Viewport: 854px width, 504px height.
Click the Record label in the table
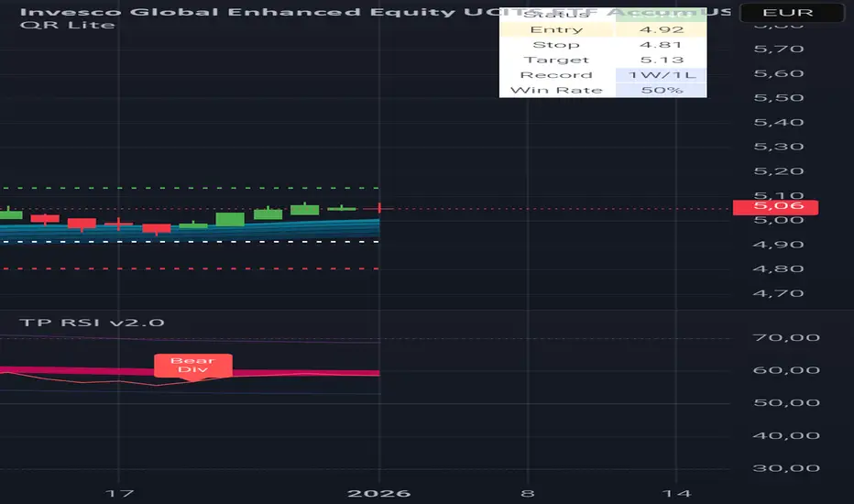click(x=557, y=75)
